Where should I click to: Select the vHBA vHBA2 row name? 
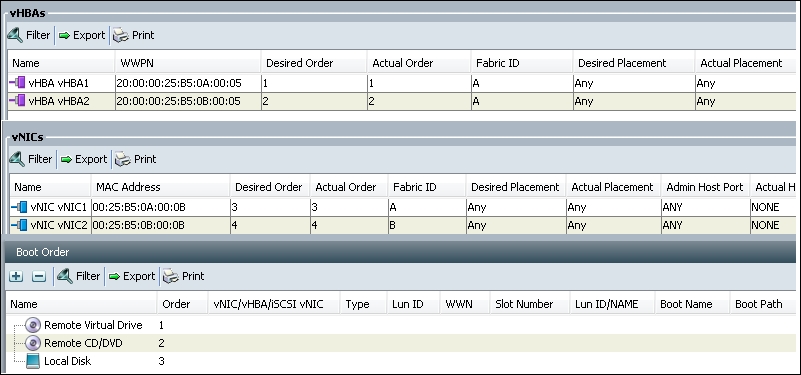[x=59, y=101]
